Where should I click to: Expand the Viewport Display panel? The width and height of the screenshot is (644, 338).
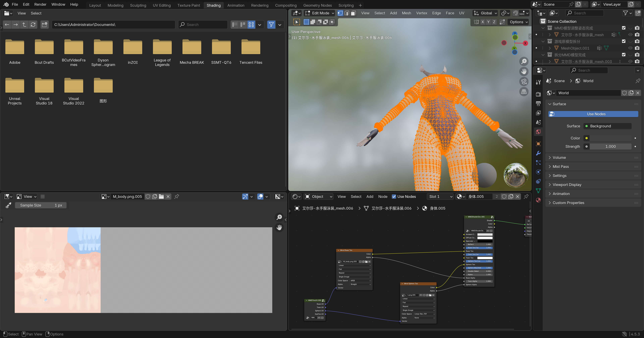point(567,185)
